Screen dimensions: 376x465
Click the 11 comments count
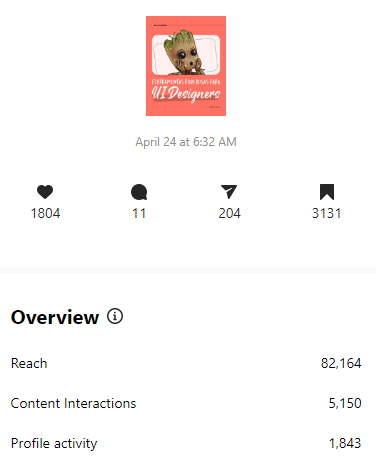coord(139,213)
